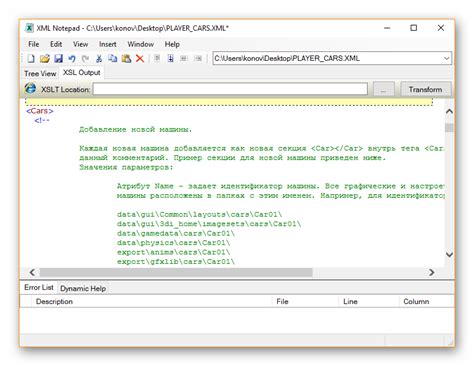The image size is (474, 366).
Task: Sort by the Line column header
Action: click(x=369, y=301)
